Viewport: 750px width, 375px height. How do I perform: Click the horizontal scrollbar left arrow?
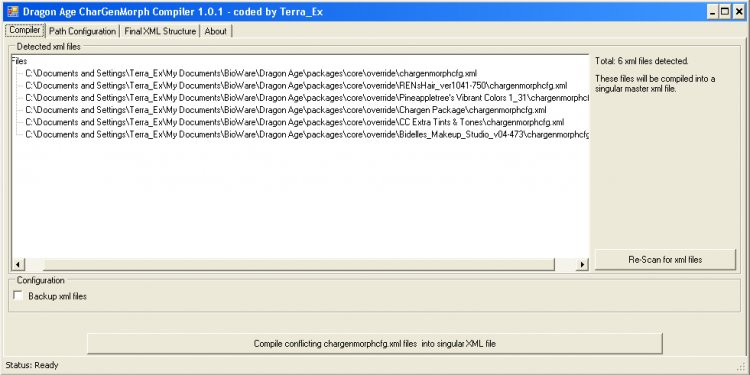point(18,265)
